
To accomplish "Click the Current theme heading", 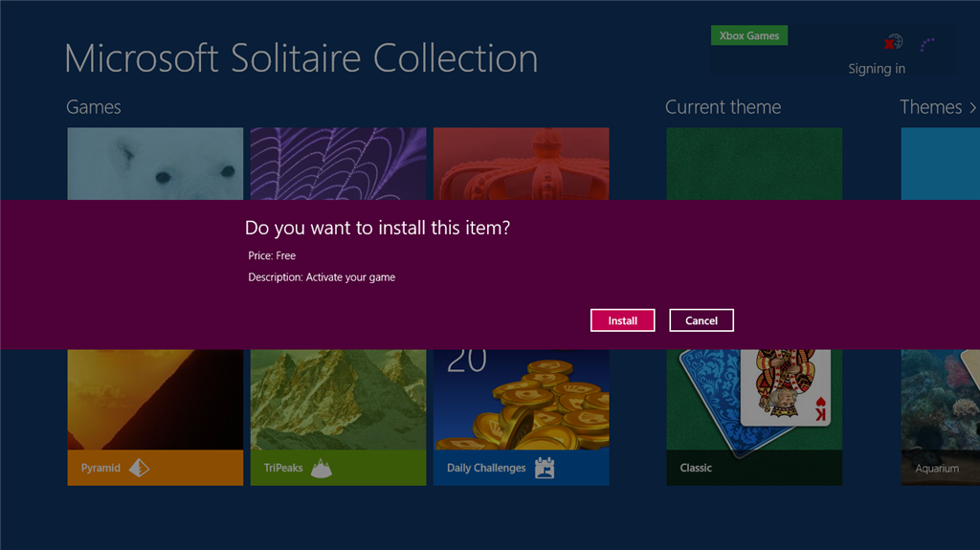I will click(723, 107).
